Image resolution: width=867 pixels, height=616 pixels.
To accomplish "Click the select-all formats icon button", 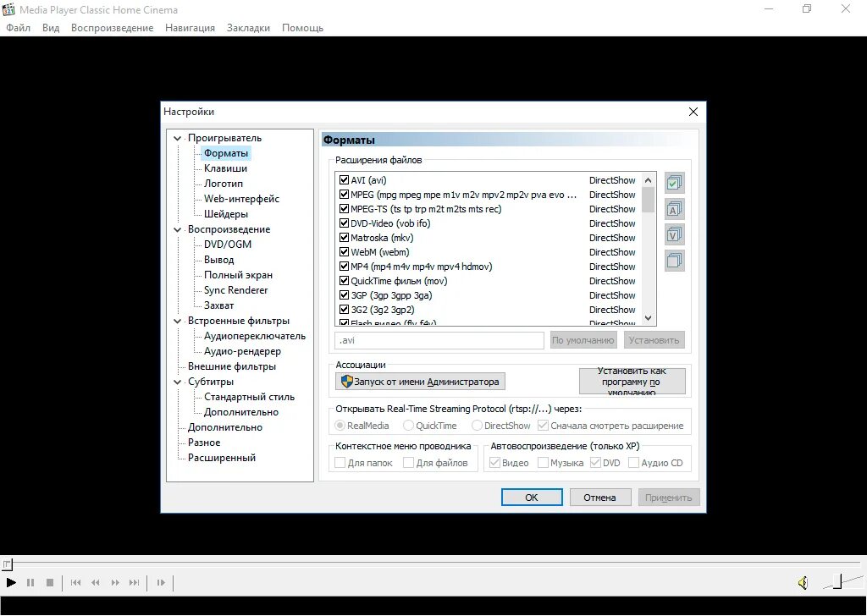I will pos(674,183).
